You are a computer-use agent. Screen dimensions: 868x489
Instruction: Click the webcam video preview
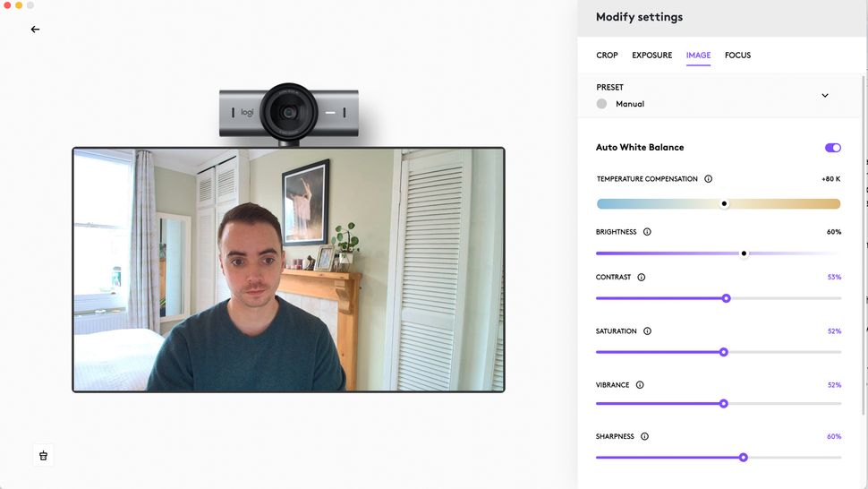pos(288,270)
